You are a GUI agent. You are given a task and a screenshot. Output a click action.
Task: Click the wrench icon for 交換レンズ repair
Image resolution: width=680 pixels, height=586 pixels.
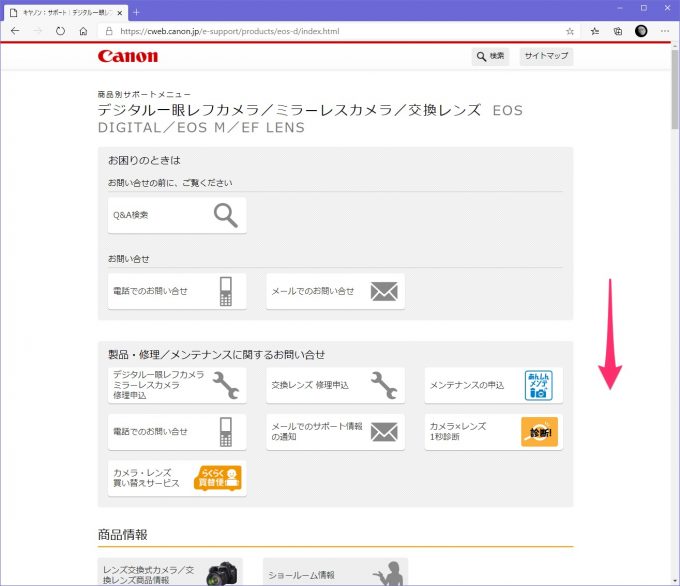[x=384, y=385]
